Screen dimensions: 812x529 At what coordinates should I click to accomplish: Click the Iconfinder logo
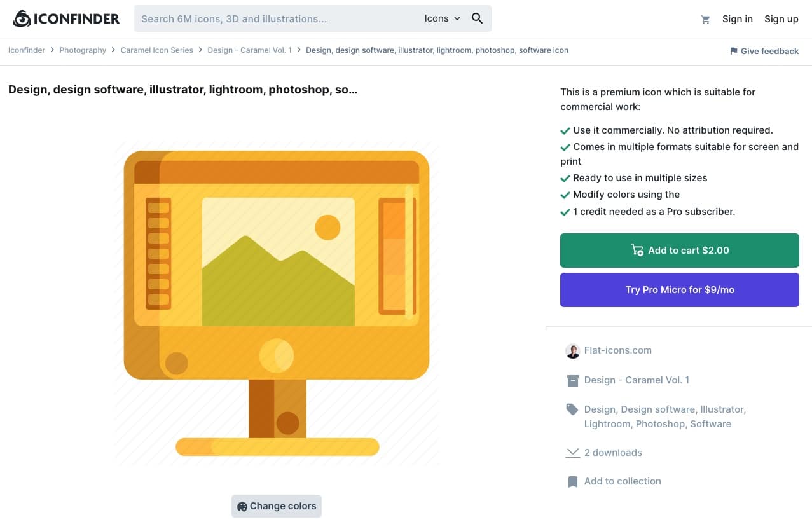pyautogui.click(x=66, y=19)
